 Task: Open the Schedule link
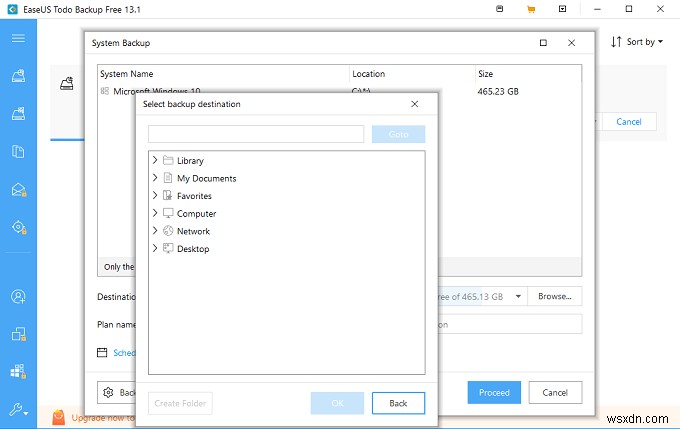124,353
